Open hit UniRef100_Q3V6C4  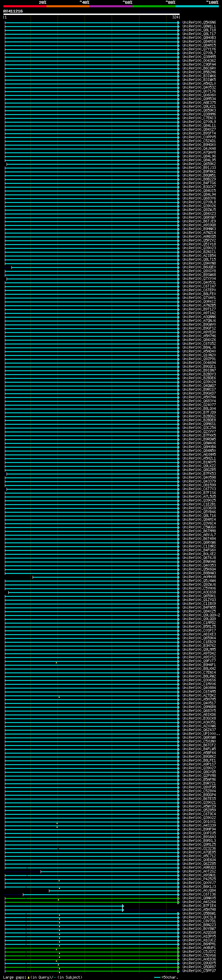(x=199, y=523)
